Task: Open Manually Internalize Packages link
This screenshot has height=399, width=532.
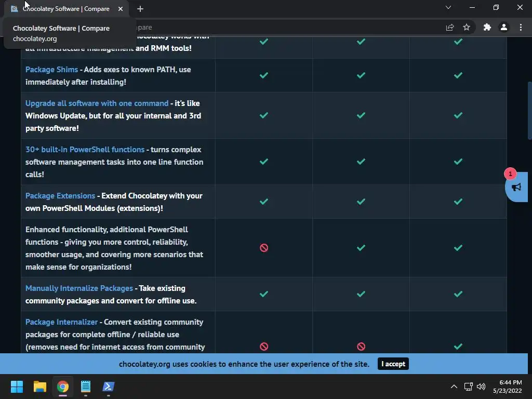Action: tap(79, 288)
